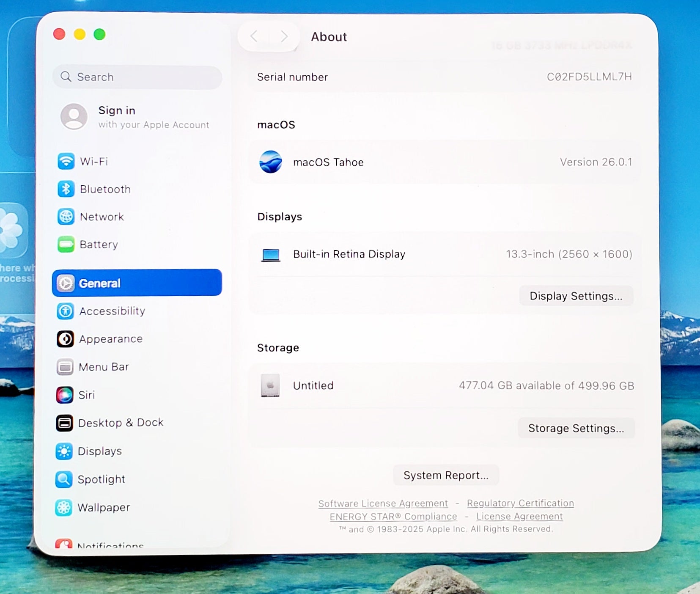
Task: Open Menu Bar settings pane
Action: coord(104,367)
